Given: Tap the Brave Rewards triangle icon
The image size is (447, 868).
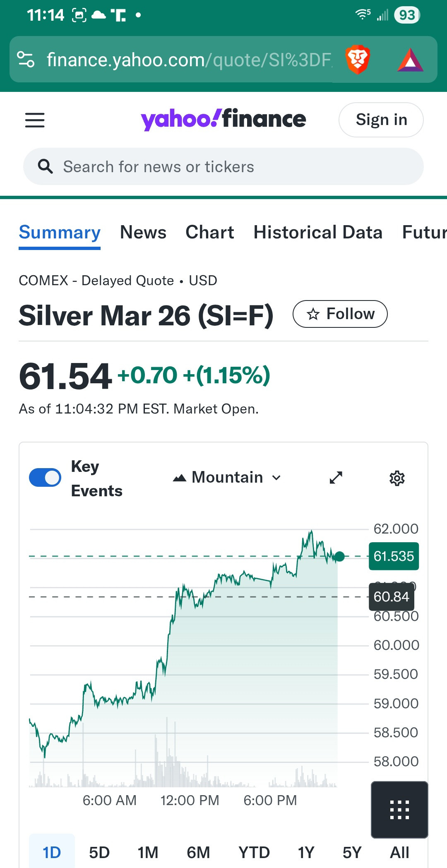Looking at the screenshot, I should click(x=410, y=60).
